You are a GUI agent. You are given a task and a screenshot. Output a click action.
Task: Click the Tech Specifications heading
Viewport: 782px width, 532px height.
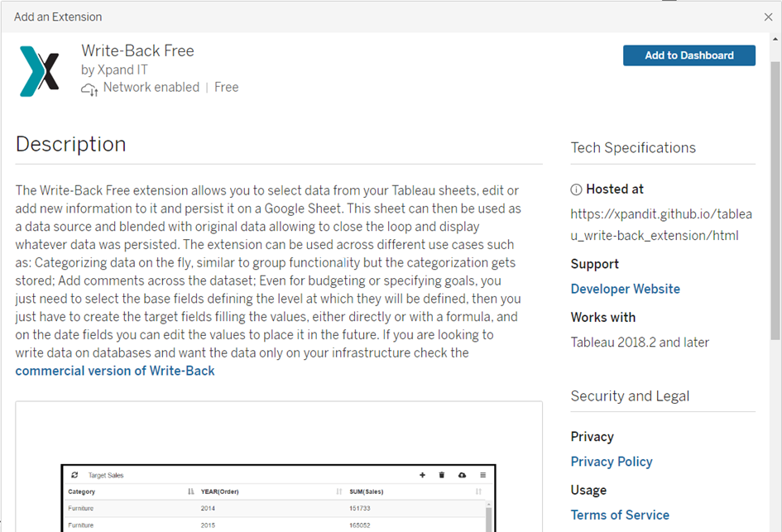pos(633,147)
